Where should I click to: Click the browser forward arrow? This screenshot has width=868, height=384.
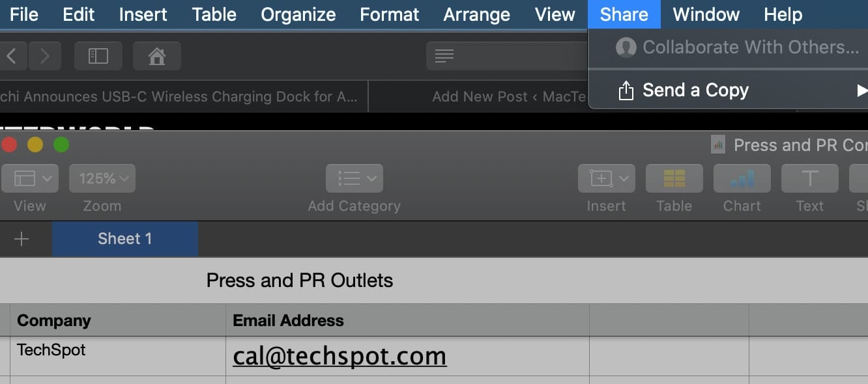click(45, 57)
